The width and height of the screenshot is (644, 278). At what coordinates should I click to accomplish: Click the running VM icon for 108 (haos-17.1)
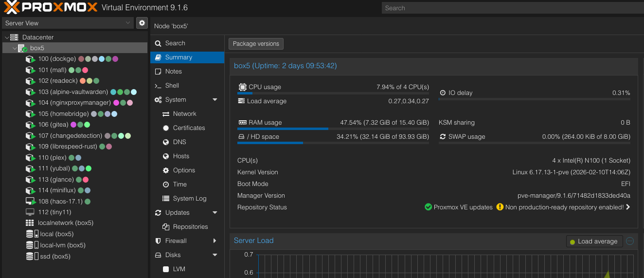tap(31, 202)
